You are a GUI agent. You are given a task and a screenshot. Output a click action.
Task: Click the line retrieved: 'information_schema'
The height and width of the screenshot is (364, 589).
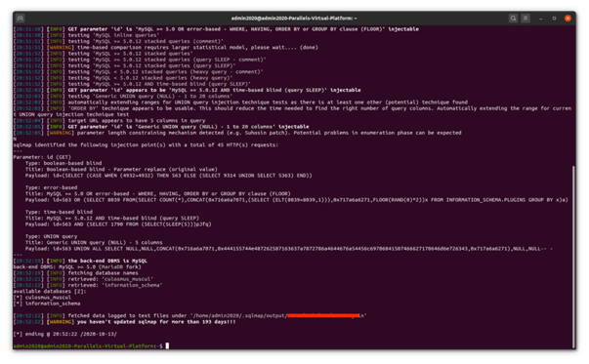pyautogui.click(x=88, y=285)
